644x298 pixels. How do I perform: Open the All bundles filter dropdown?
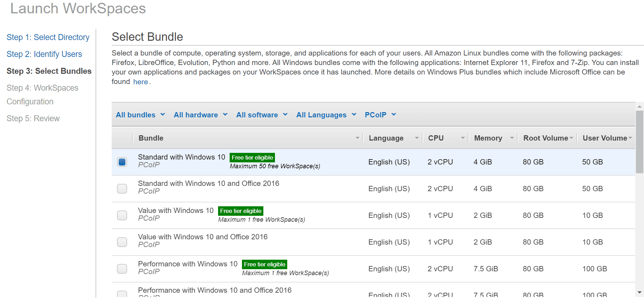coord(140,115)
